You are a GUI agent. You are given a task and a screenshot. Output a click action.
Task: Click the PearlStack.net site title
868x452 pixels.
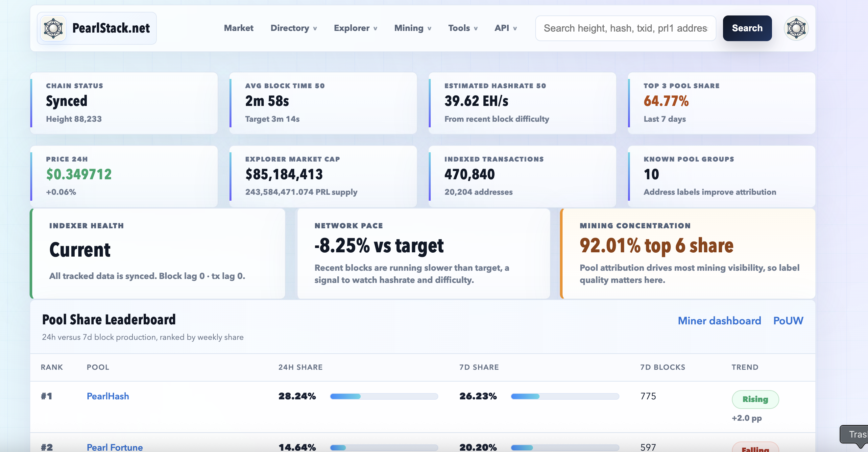coord(111,28)
